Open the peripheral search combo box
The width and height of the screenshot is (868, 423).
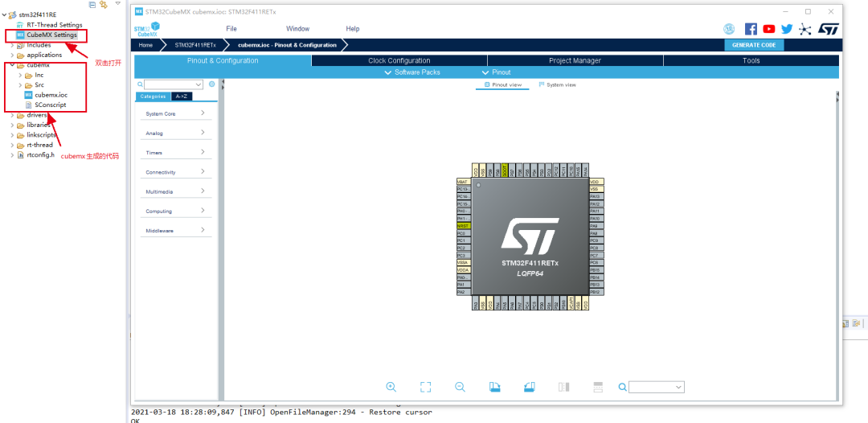point(174,84)
